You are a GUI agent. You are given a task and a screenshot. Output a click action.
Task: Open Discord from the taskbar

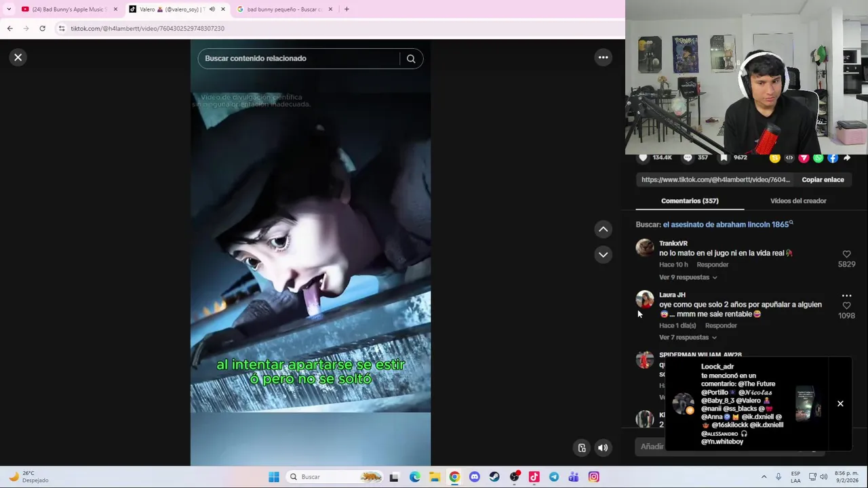475,477
